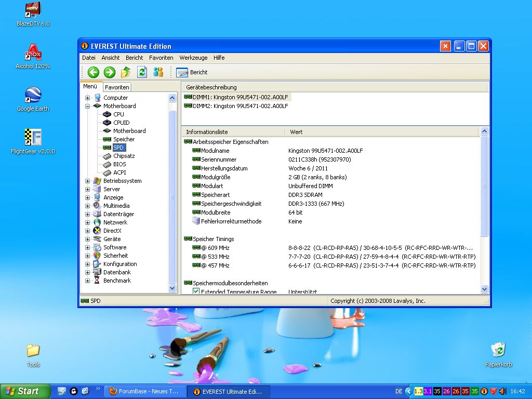This screenshot has height=399, width=532.
Task: Open the BlazeDTV 6.0 desktop icon
Action: click(x=33, y=14)
